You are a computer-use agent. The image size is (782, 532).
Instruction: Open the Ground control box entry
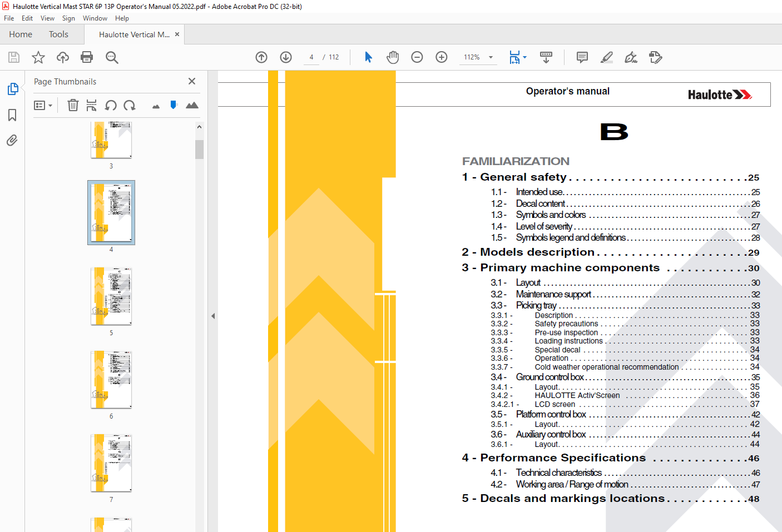tap(625, 377)
